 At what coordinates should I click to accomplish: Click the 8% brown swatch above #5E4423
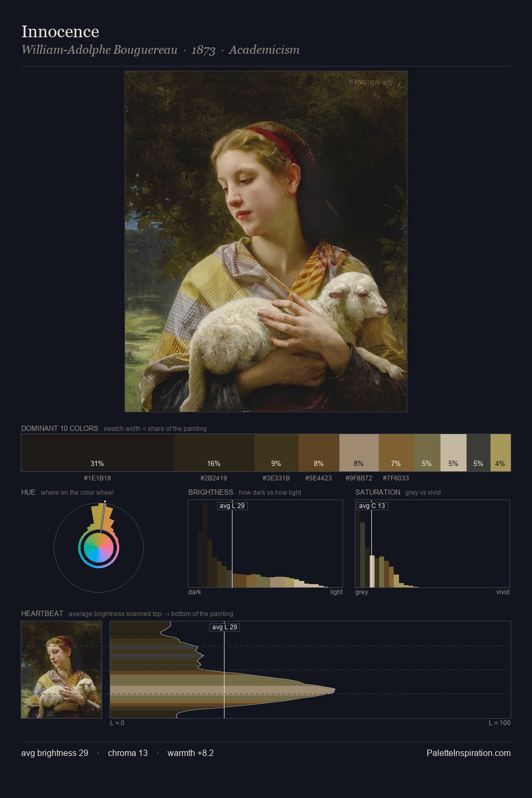pyautogui.click(x=319, y=453)
